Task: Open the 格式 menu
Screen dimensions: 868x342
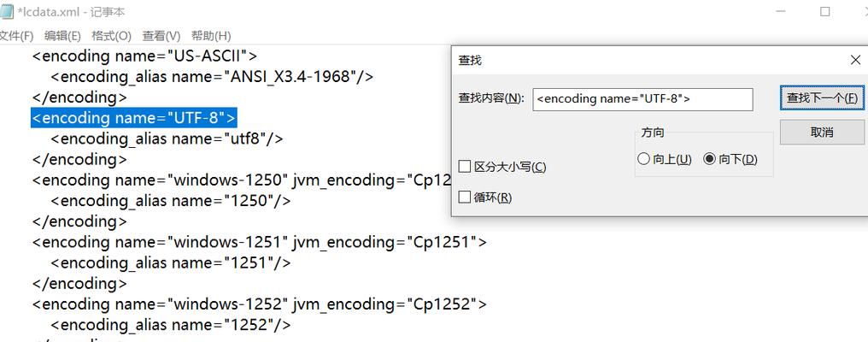Action: click(111, 36)
